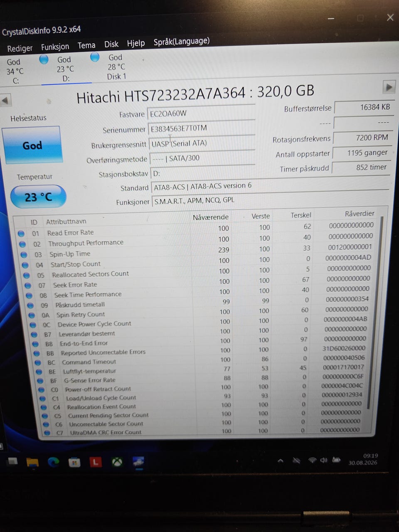This screenshot has height=532, width=399.
Task: Click the Antall oppstarter 1195 ganger field
Action: click(x=362, y=153)
